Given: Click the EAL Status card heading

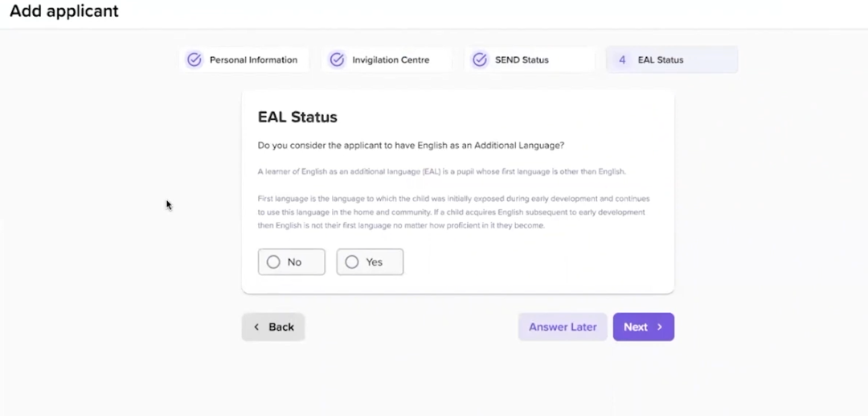Looking at the screenshot, I should pyautogui.click(x=297, y=117).
